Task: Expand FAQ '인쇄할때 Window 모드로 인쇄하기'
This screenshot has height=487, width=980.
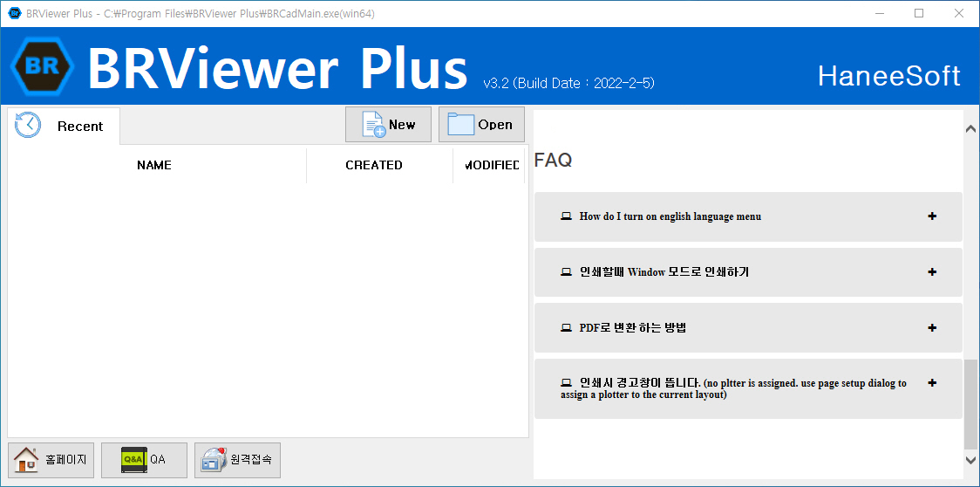Action: click(x=748, y=272)
